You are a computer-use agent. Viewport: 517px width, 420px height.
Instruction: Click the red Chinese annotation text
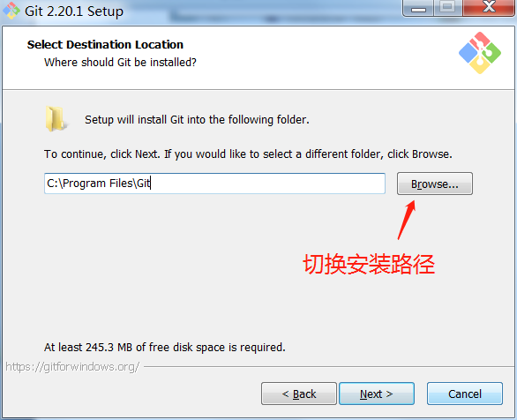(x=369, y=264)
